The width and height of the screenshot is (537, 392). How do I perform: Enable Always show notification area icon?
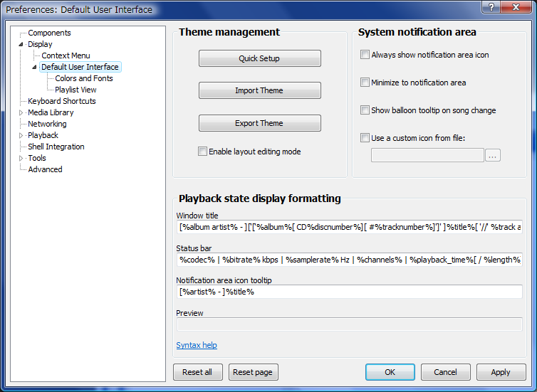[365, 55]
